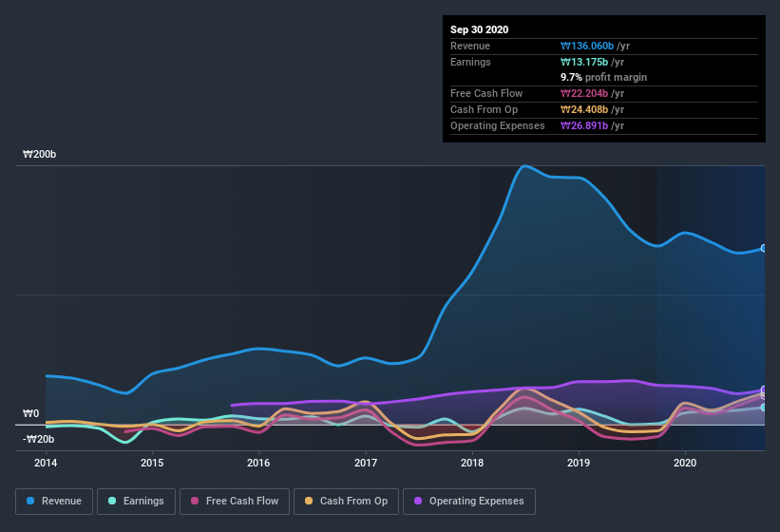This screenshot has height=532, width=780.
Task: Click the Operating Expenses tooltip label
Action: coord(498,125)
